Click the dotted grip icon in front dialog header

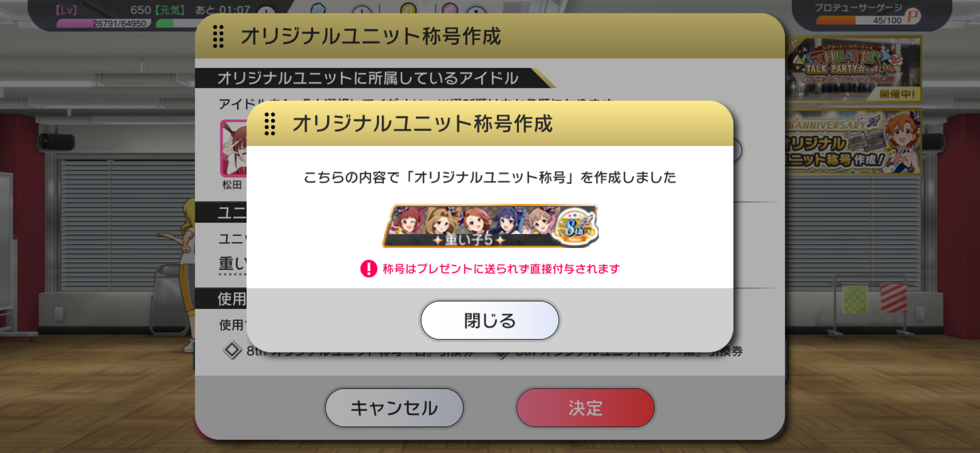click(x=270, y=124)
